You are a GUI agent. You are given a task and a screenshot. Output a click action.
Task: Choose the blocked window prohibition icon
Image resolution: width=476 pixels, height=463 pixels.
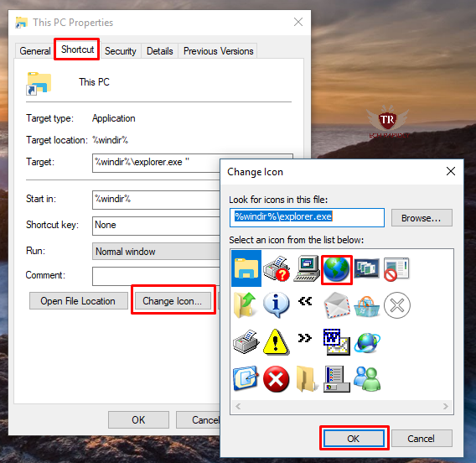tap(396, 269)
